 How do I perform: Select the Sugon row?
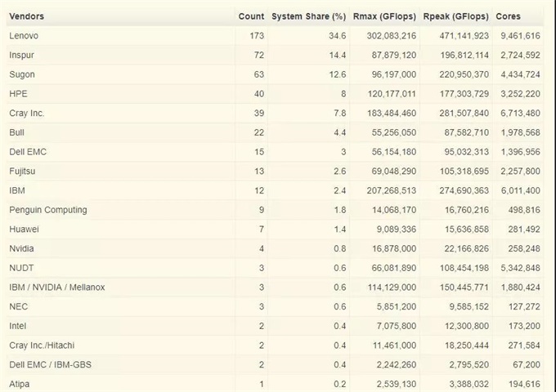22,74
